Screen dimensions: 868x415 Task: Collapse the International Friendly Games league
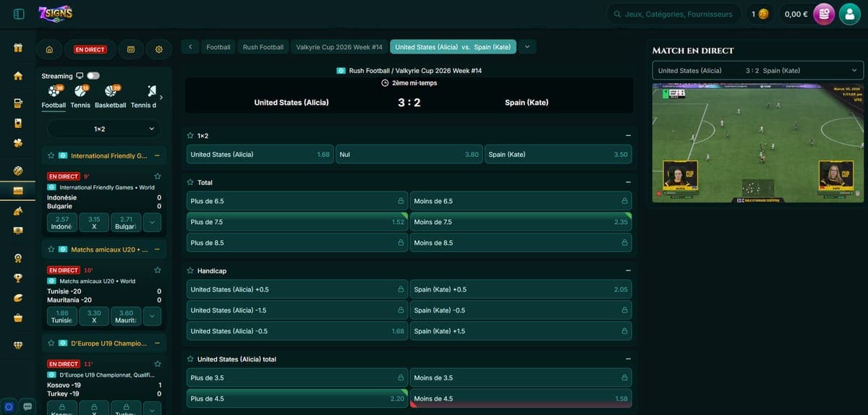pos(157,155)
